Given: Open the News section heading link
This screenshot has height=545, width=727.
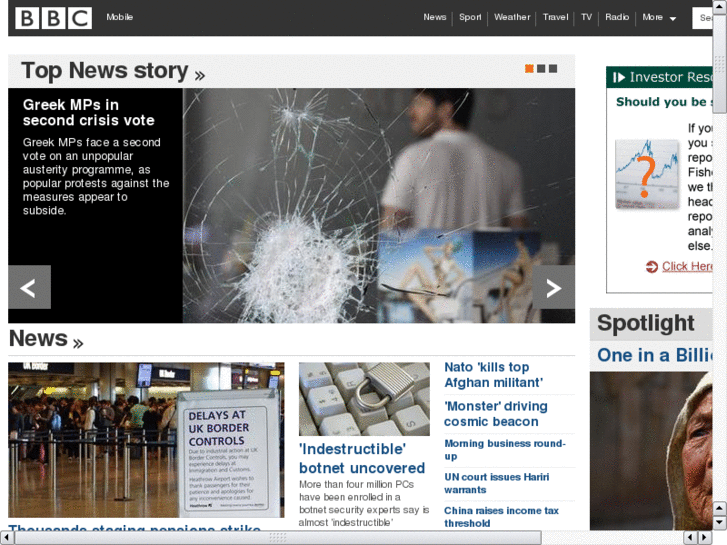Looking at the screenshot, I should (x=46, y=339).
